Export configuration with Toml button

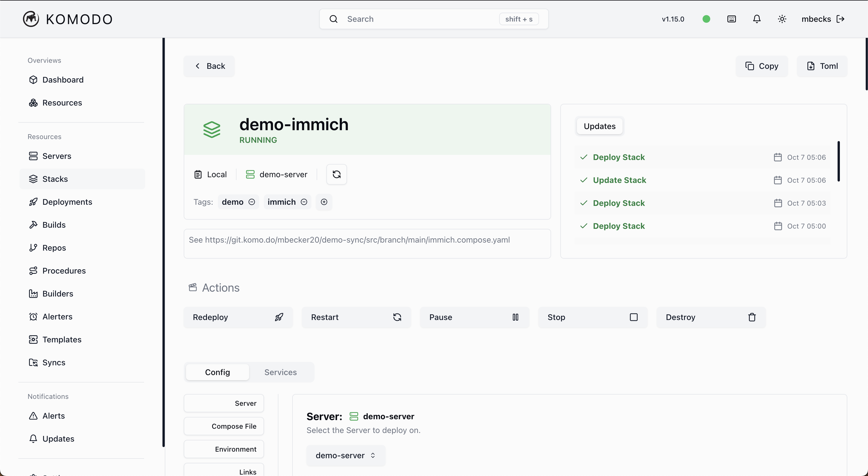click(x=822, y=66)
